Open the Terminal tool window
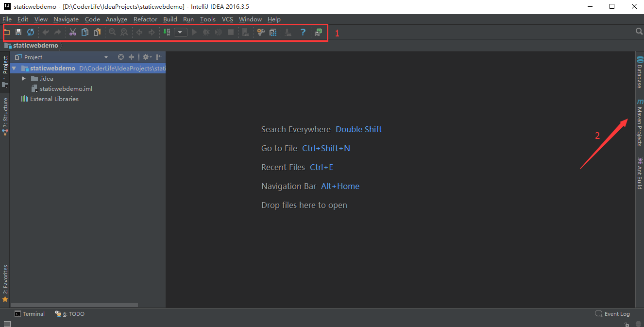This screenshot has width=644, height=327. click(30, 314)
